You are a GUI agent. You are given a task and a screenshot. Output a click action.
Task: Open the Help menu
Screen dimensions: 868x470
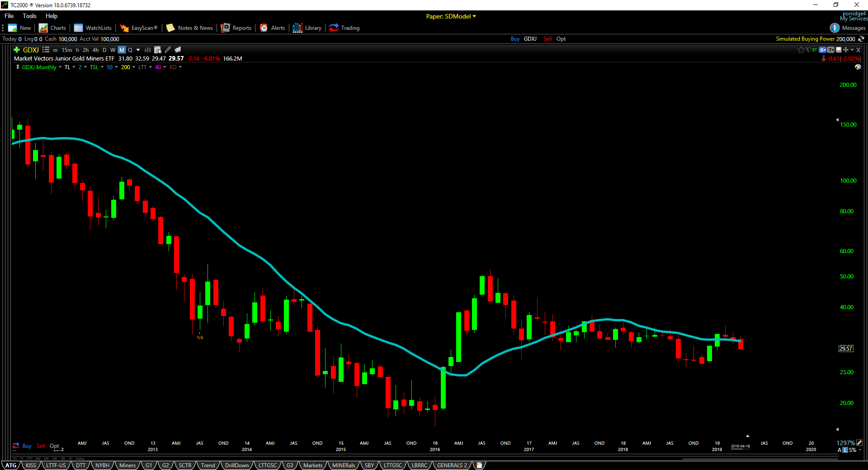coord(52,16)
